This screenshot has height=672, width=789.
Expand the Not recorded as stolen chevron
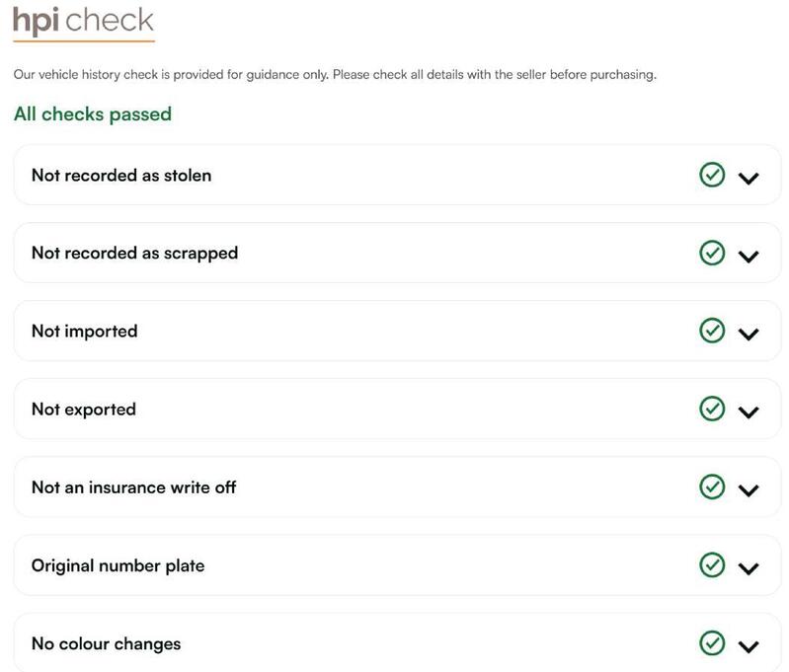pos(749,178)
